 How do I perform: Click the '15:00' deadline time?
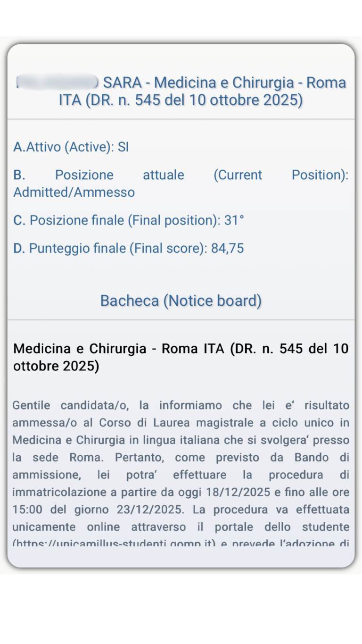[x=25, y=510]
